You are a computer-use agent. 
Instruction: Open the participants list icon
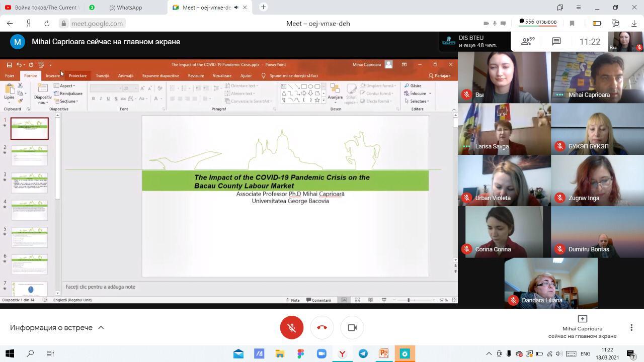coord(527,42)
